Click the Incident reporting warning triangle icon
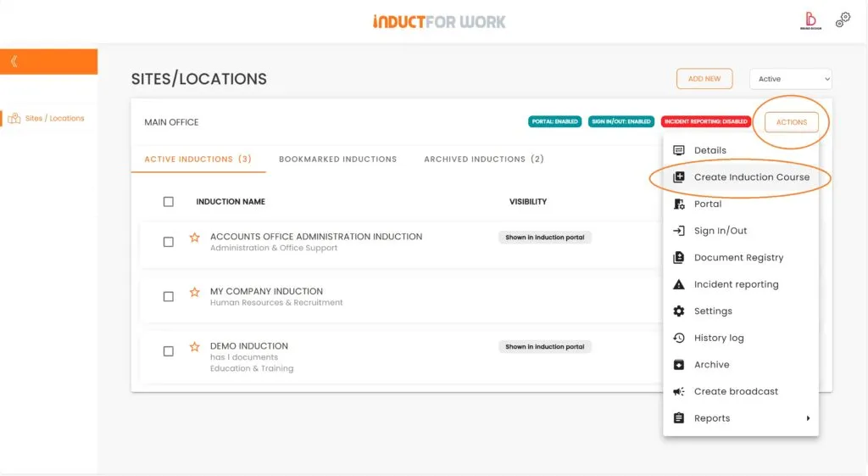This screenshot has height=476, width=868. [679, 284]
